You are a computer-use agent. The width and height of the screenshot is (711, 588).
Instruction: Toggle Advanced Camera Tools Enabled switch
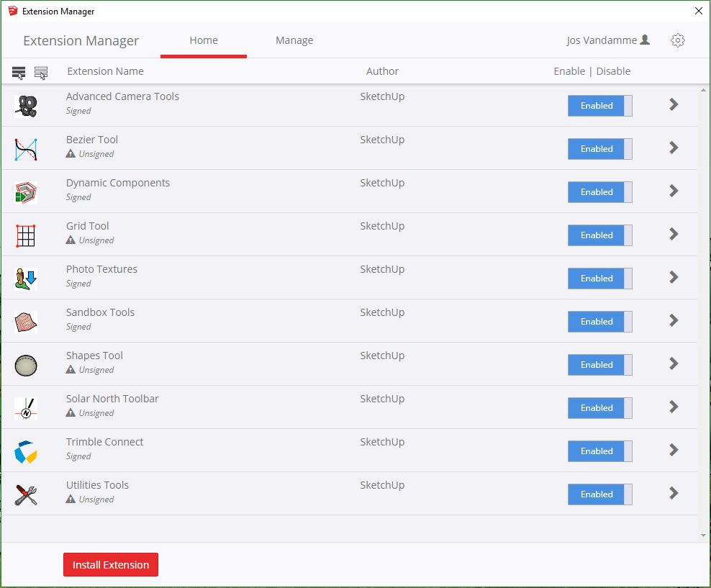[x=600, y=106]
